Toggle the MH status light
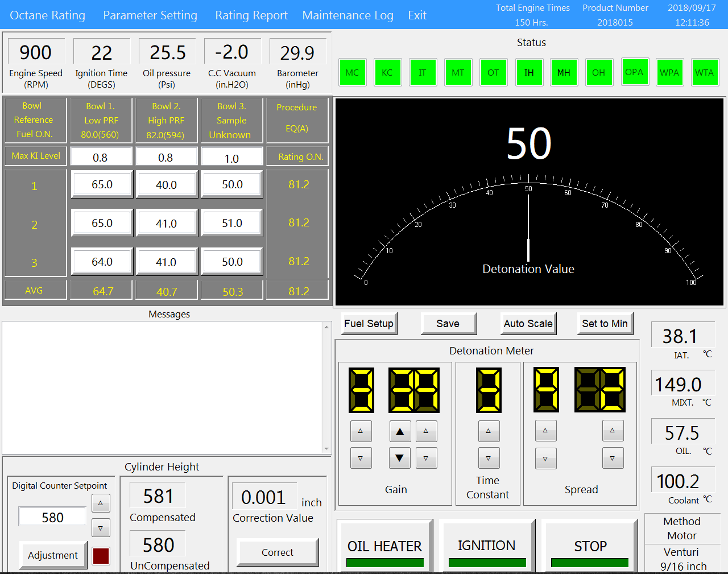The image size is (728, 574). tap(564, 72)
